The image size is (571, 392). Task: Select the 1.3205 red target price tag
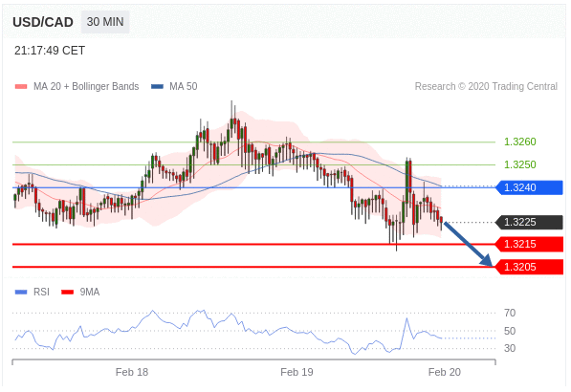coord(530,267)
